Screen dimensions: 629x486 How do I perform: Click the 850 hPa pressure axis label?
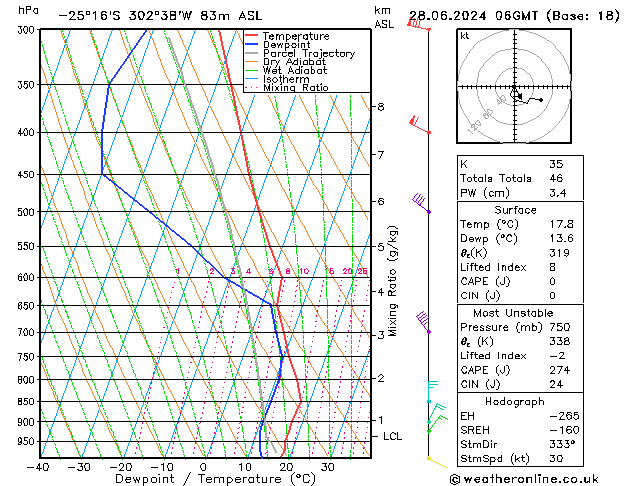(x=28, y=401)
